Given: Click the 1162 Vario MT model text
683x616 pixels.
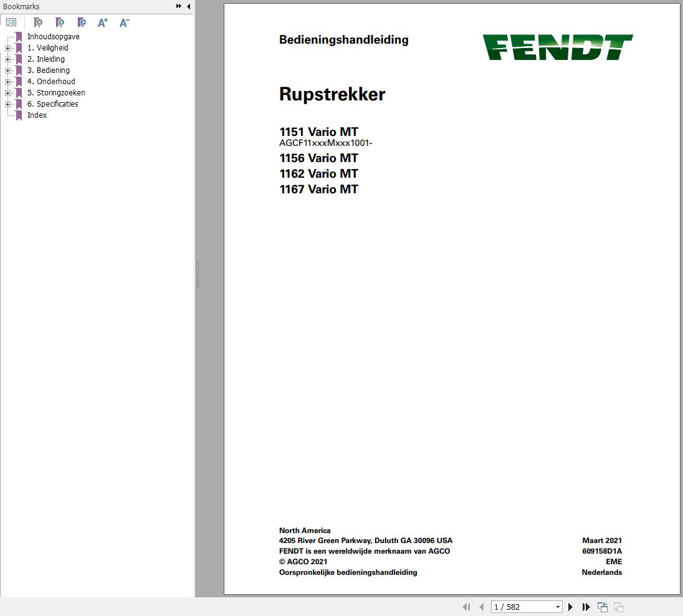Looking at the screenshot, I should point(318,173).
